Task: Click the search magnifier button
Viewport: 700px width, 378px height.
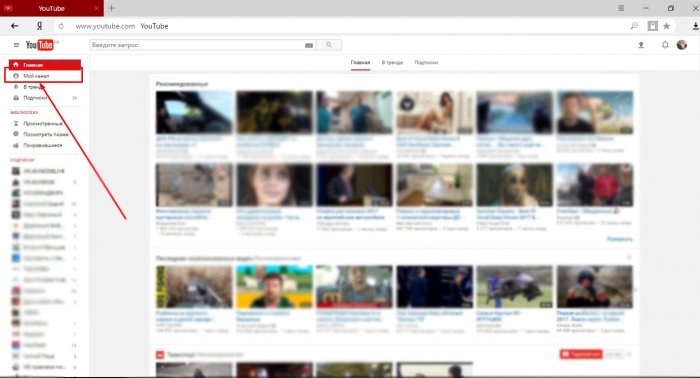Action: pos(329,45)
